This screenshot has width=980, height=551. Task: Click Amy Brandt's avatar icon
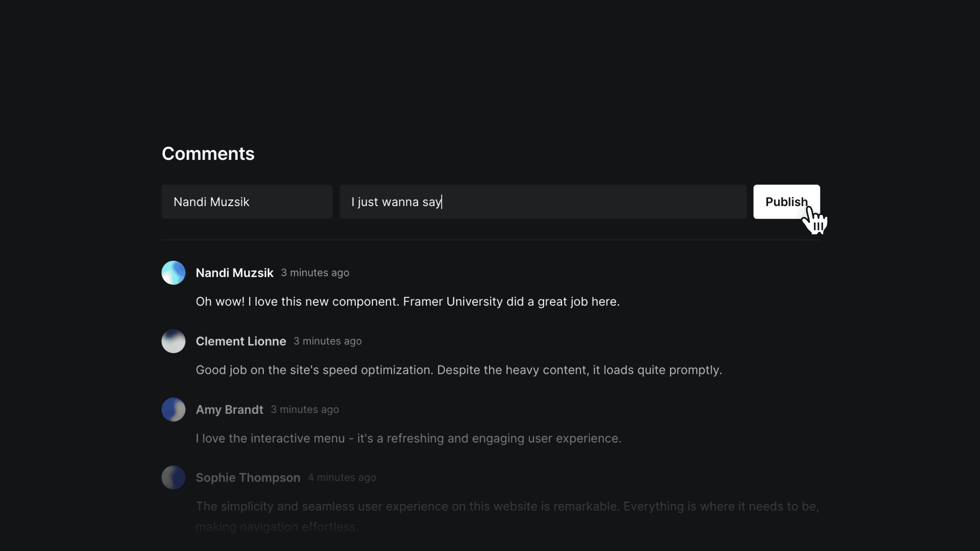pos(173,409)
